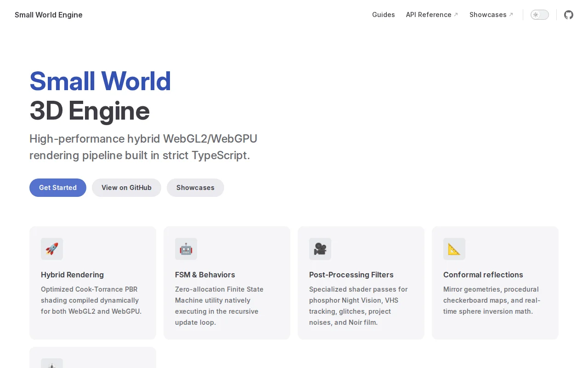Image resolution: width=588 pixels, height=368 pixels.
Task: Select the FSM & Behaviors card title
Action: coord(205,275)
